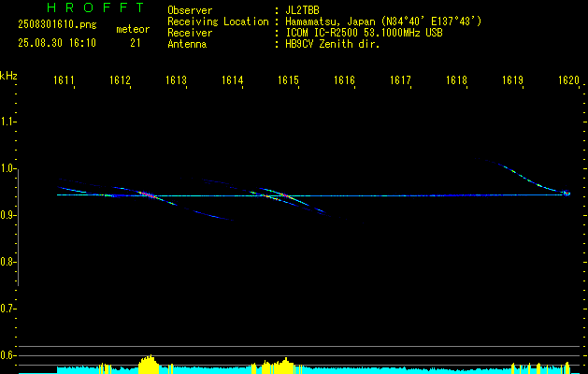The image size is (588, 374).
Task: Click the Receiver field label
Action: coord(190,33)
